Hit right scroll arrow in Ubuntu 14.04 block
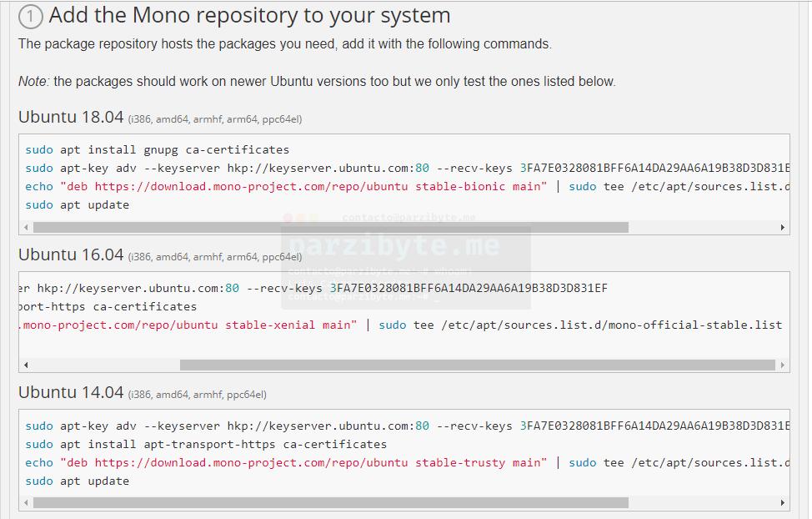This screenshot has height=519, width=812. [x=782, y=503]
